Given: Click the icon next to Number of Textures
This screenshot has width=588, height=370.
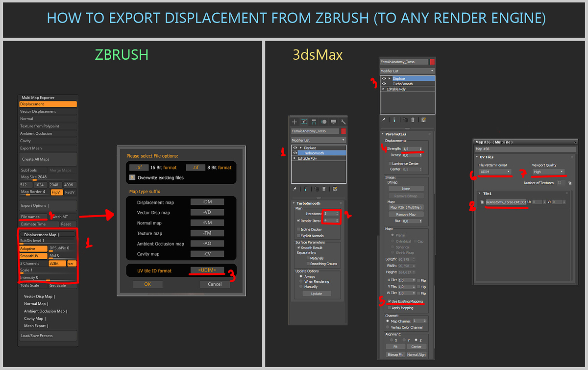Looking at the screenshot, I should click(x=570, y=183).
